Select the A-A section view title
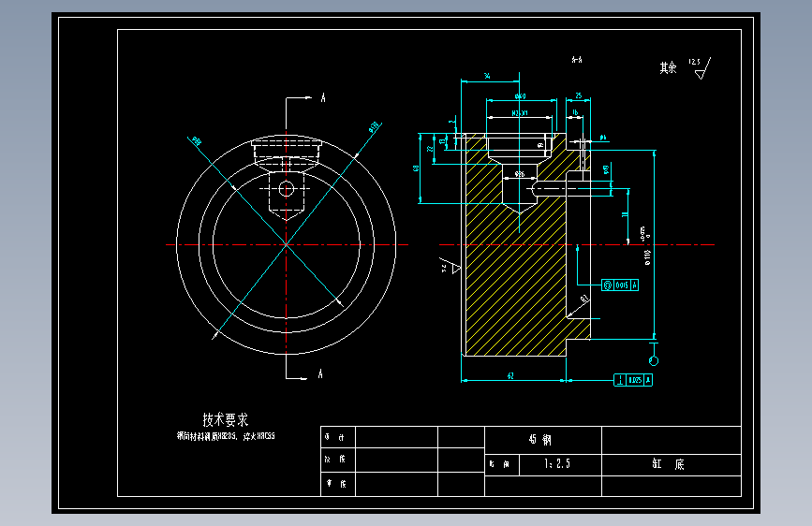The image size is (812, 526). pos(577,60)
